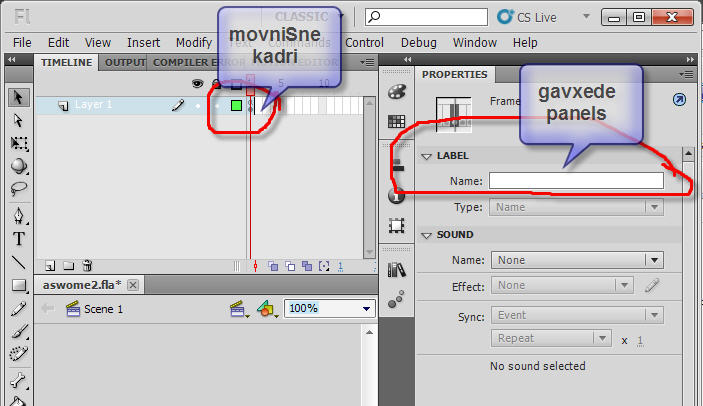Collapse the SOUND section
Screen dimensions: 703x406
pos(426,235)
